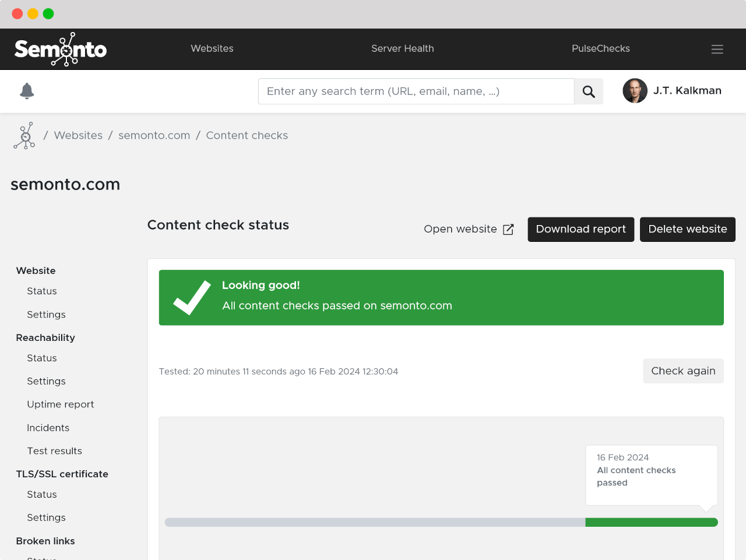Open the PulseChecks nav item
746x560 pixels.
[601, 49]
